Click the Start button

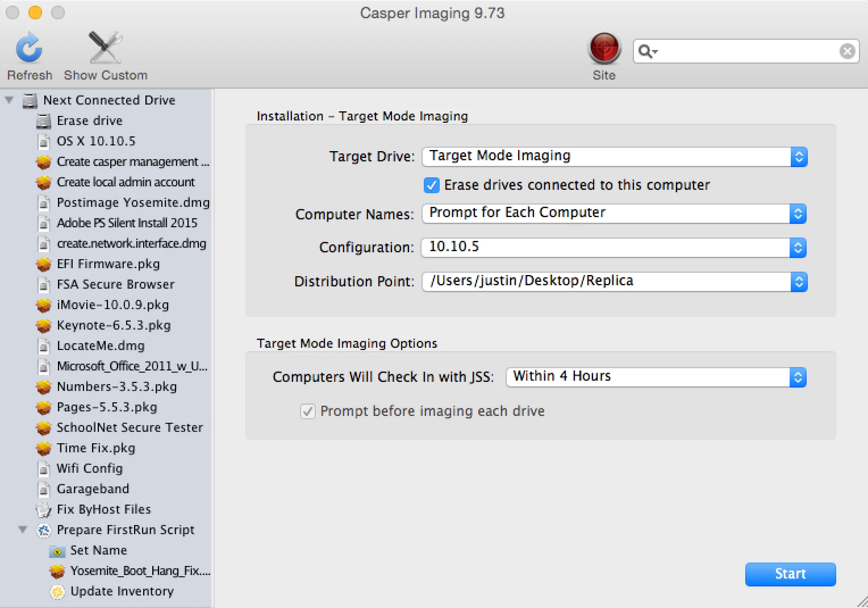(x=790, y=574)
